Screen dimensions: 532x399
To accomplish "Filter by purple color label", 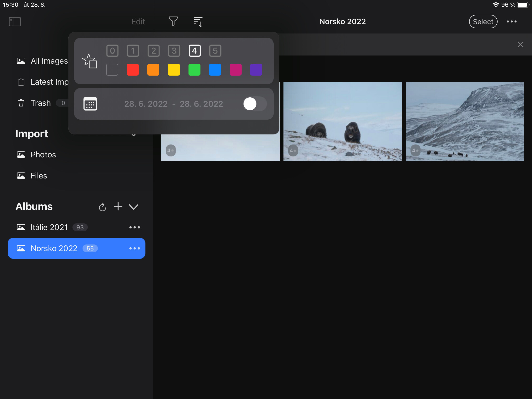I will pos(256,70).
